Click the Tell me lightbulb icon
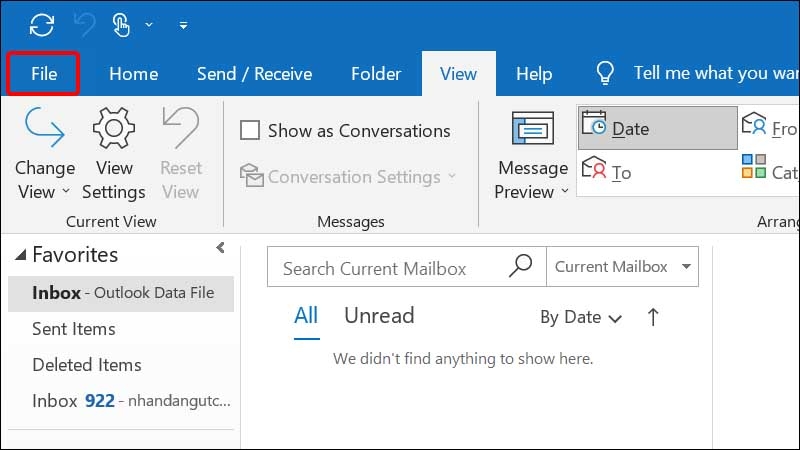 coord(605,73)
